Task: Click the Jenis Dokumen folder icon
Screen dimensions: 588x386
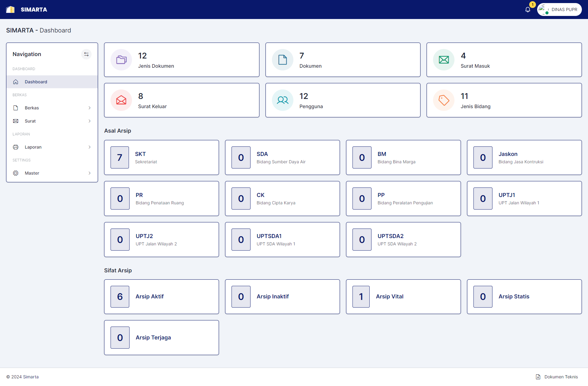Action: [121, 60]
